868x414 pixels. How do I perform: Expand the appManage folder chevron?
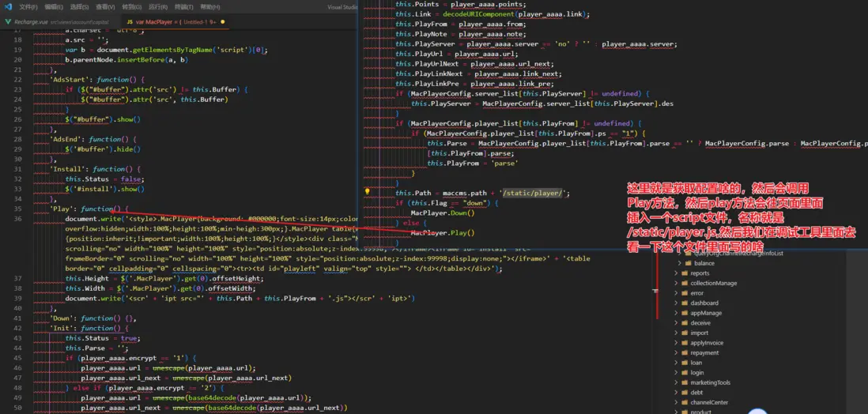pyautogui.click(x=675, y=314)
